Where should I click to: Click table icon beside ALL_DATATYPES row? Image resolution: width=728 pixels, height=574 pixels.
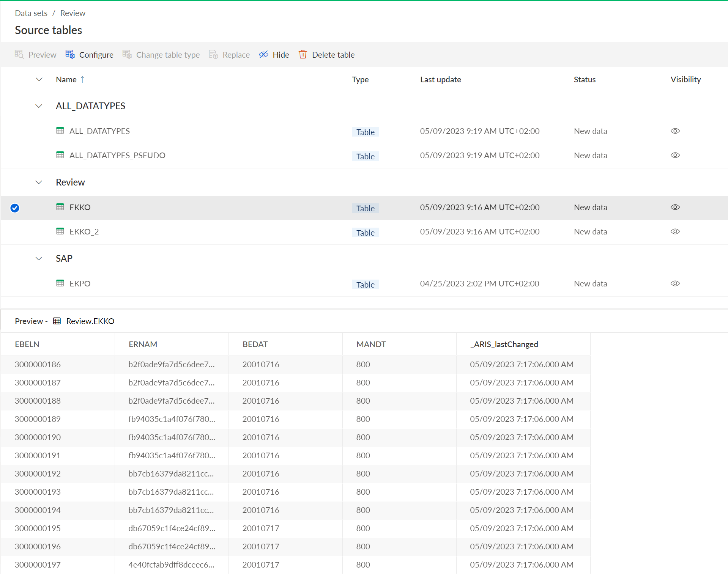point(60,131)
